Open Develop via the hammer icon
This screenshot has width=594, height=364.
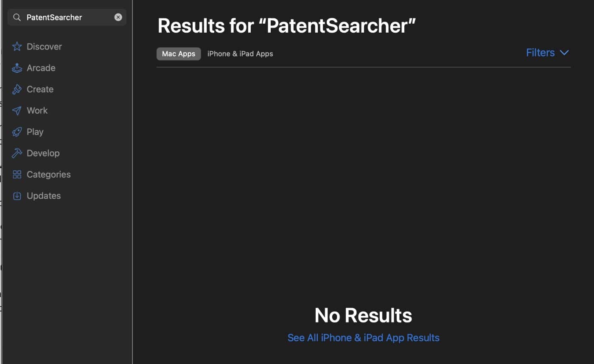pyautogui.click(x=17, y=153)
